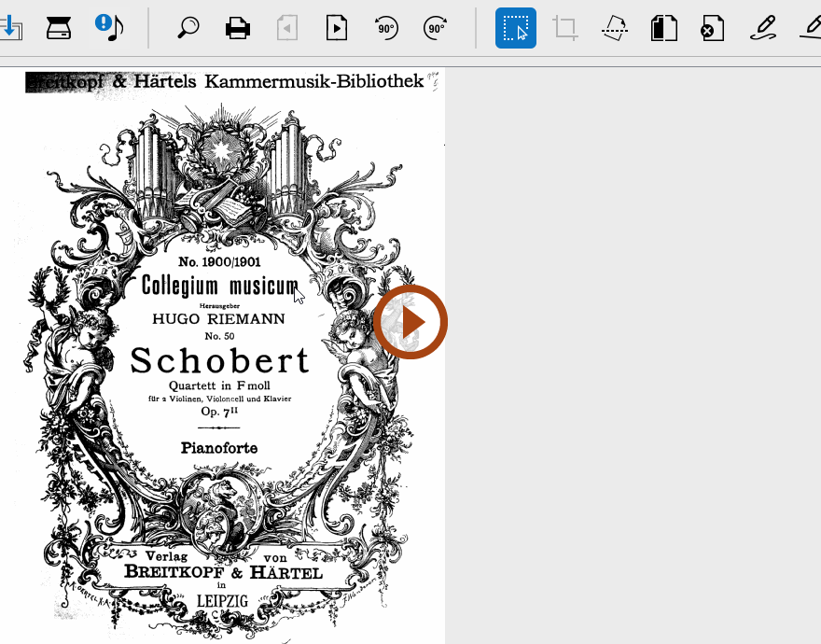Image resolution: width=821 pixels, height=644 pixels.
Task: Select the pen drawing tool
Action: 763,28
